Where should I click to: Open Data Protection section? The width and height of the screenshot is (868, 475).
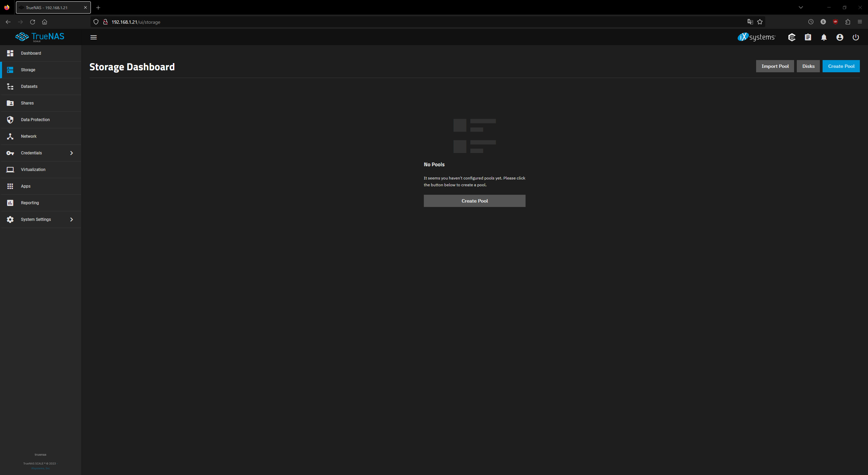(x=35, y=120)
